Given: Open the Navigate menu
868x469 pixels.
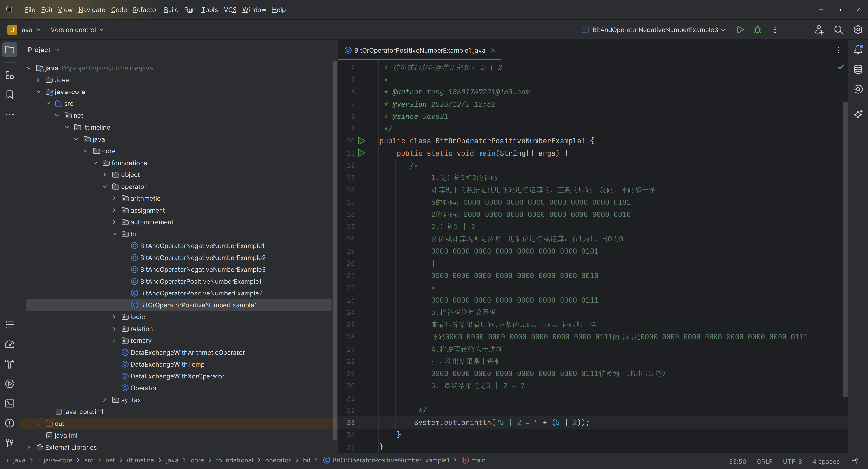Looking at the screenshot, I should pyautogui.click(x=92, y=10).
